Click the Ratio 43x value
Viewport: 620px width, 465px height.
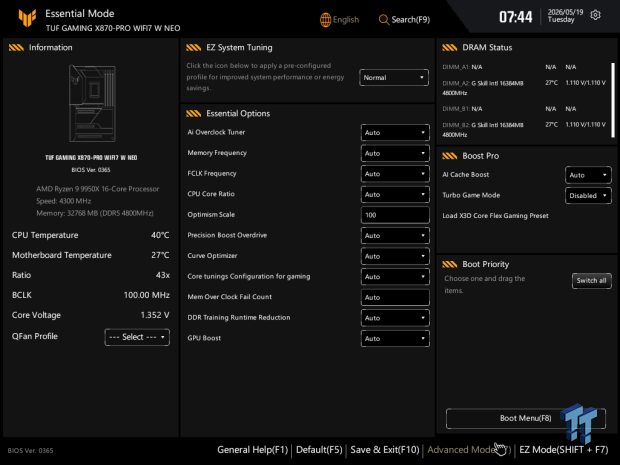pos(163,275)
